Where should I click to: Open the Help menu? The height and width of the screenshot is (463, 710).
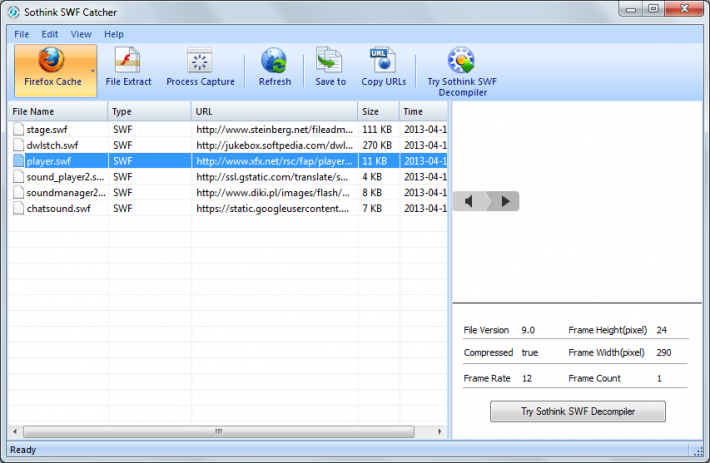(x=114, y=34)
